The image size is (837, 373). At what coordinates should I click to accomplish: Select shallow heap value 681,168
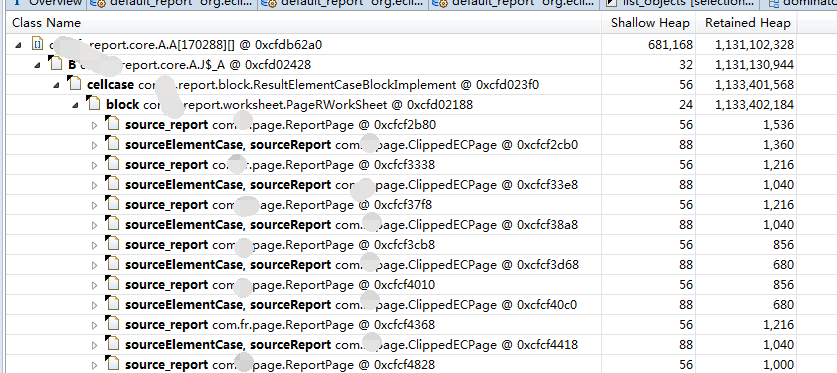click(x=670, y=45)
